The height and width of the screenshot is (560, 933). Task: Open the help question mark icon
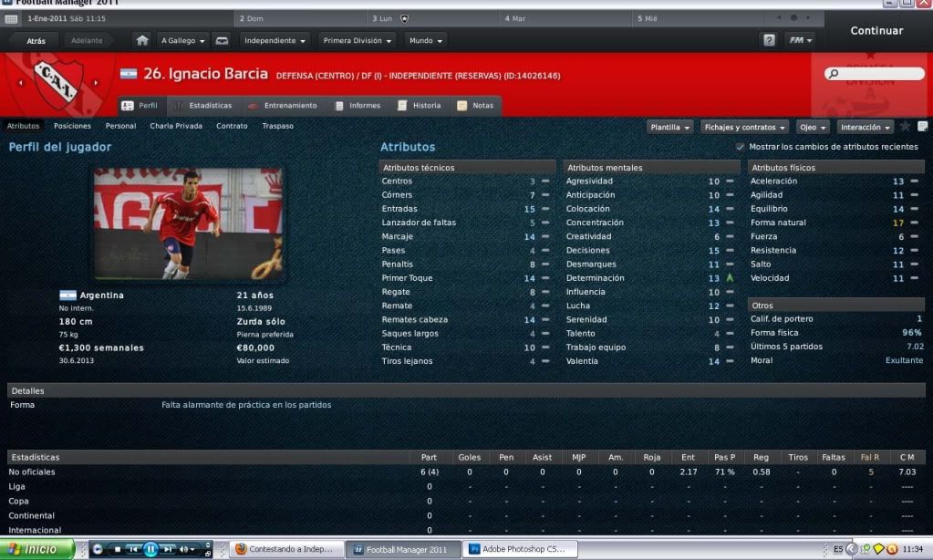(769, 40)
